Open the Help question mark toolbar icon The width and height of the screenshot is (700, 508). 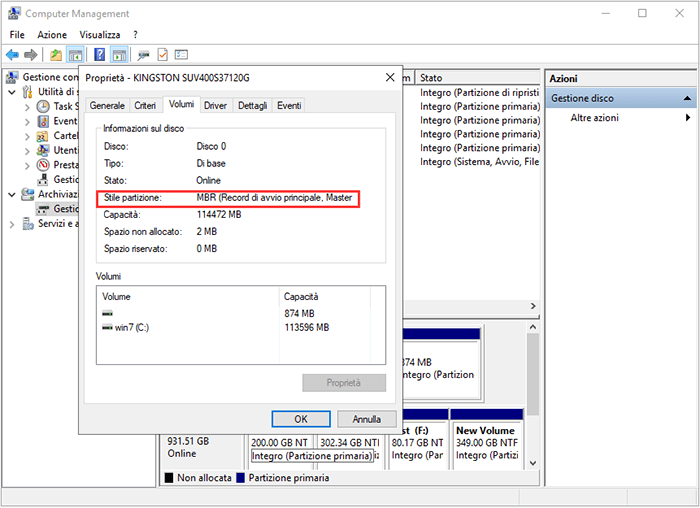coord(99,55)
